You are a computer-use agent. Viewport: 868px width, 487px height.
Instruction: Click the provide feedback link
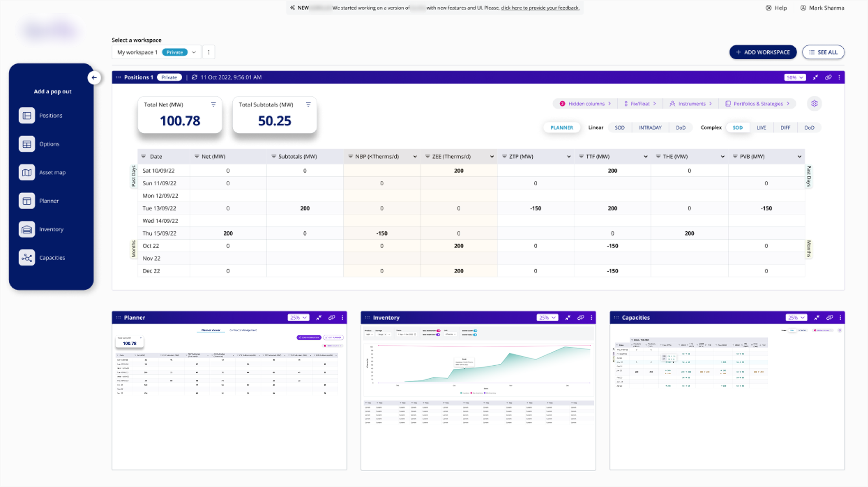click(540, 8)
